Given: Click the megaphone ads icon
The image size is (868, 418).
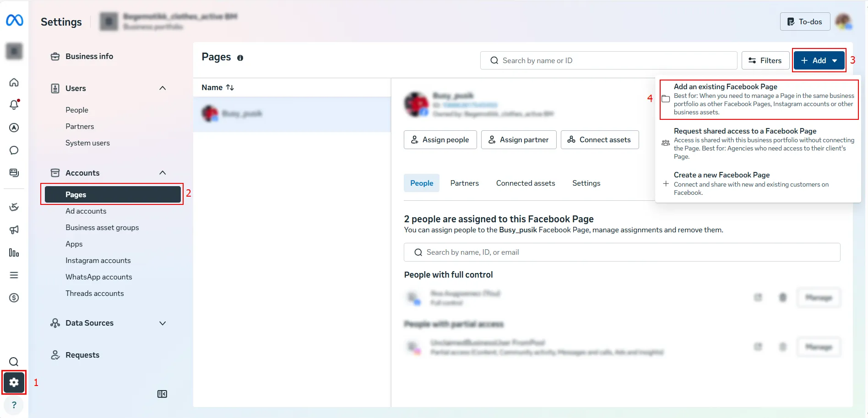Looking at the screenshot, I should click(14, 230).
